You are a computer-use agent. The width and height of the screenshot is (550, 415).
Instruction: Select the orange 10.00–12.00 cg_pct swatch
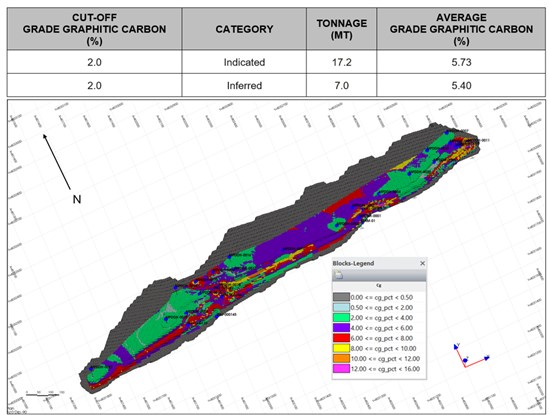(341, 359)
